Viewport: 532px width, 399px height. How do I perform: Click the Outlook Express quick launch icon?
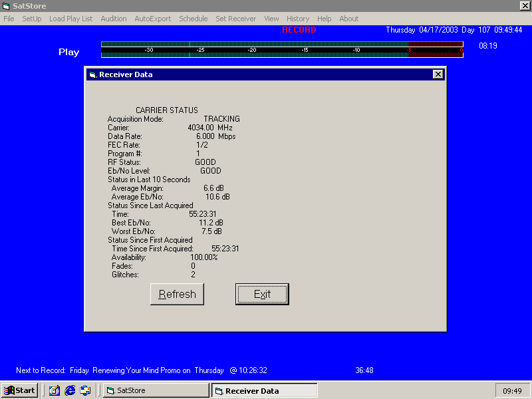(x=85, y=390)
